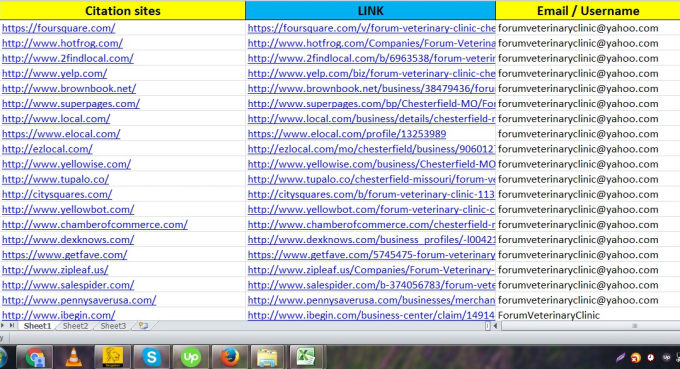Viewport: 680px width, 369px height.
Task: Open http://www.brownbook.net/ citation site link
Action: (69, 89)
